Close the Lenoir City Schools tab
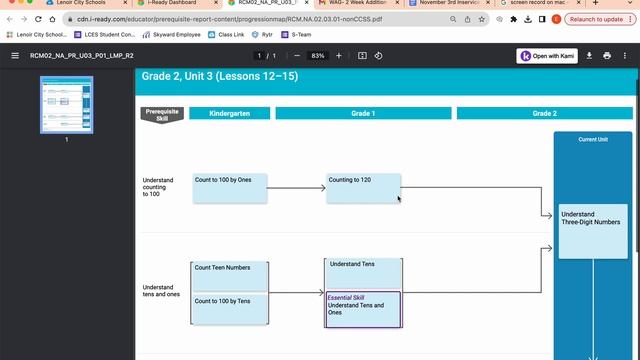The width and height of the screenshot is (640, 360). [125, 3]
